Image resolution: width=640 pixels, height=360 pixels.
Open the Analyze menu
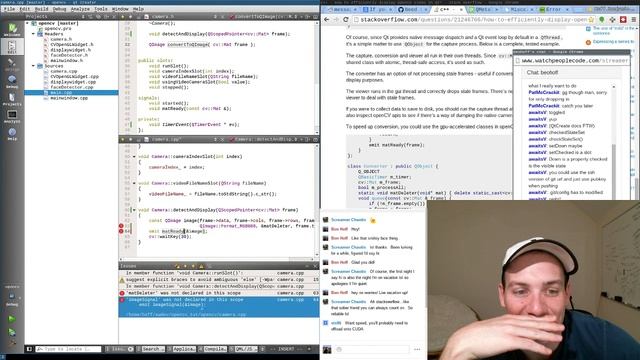[80, 9]
